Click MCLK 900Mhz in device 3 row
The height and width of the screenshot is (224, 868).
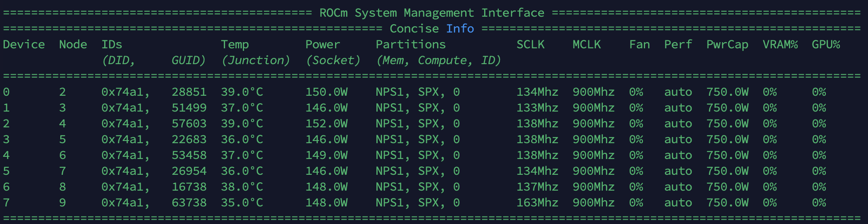click(x=594, y=139)
